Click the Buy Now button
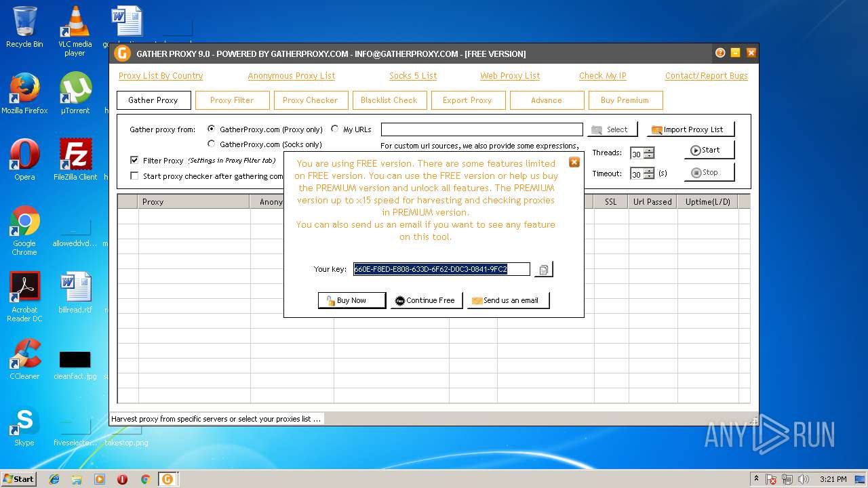This screenshot has width=868, height=488. (352, 300)
